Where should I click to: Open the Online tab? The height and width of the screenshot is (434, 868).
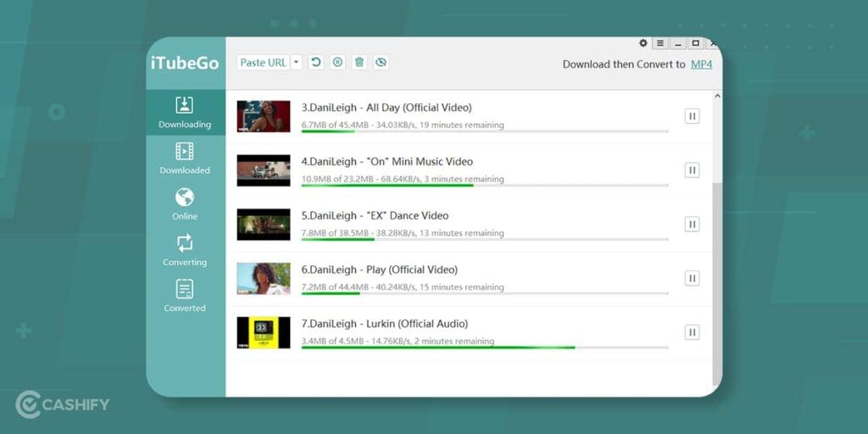click(186, 204)
